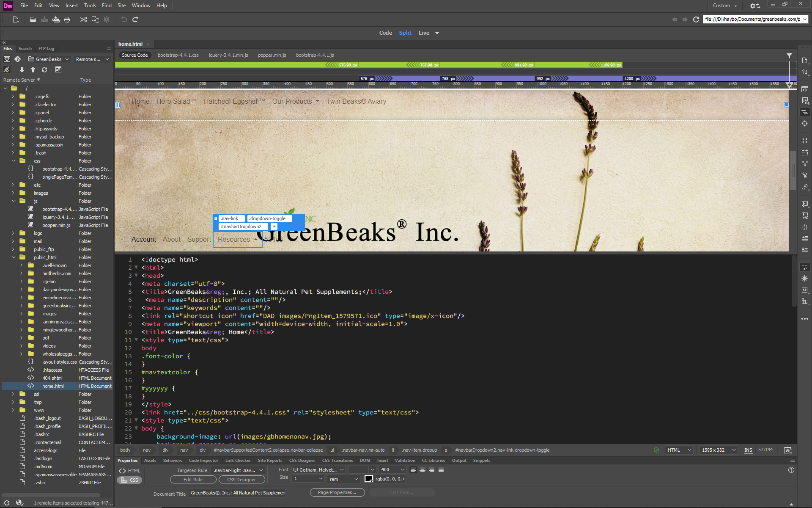
Task: Click the Page Properties button
Action: tap(337, 492)
